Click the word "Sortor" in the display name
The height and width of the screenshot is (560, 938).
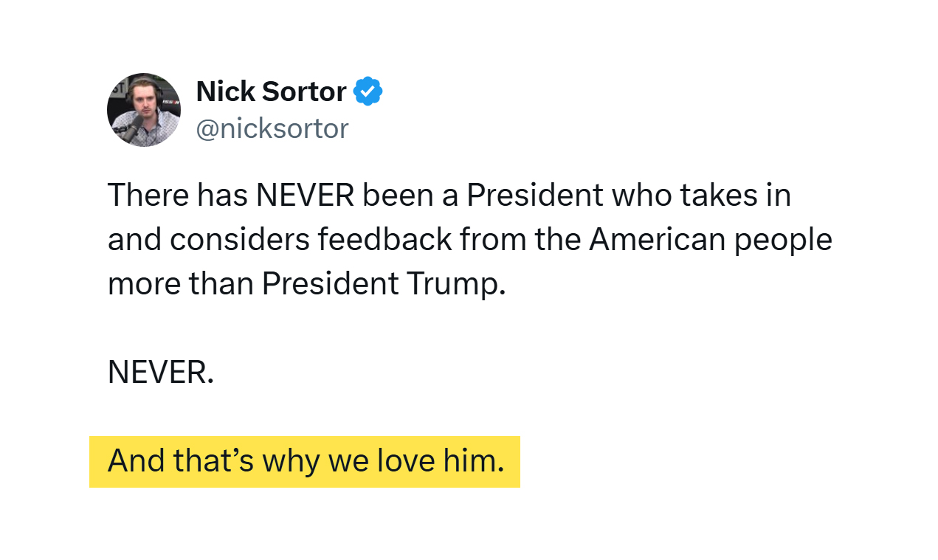(x=304, y=91)
